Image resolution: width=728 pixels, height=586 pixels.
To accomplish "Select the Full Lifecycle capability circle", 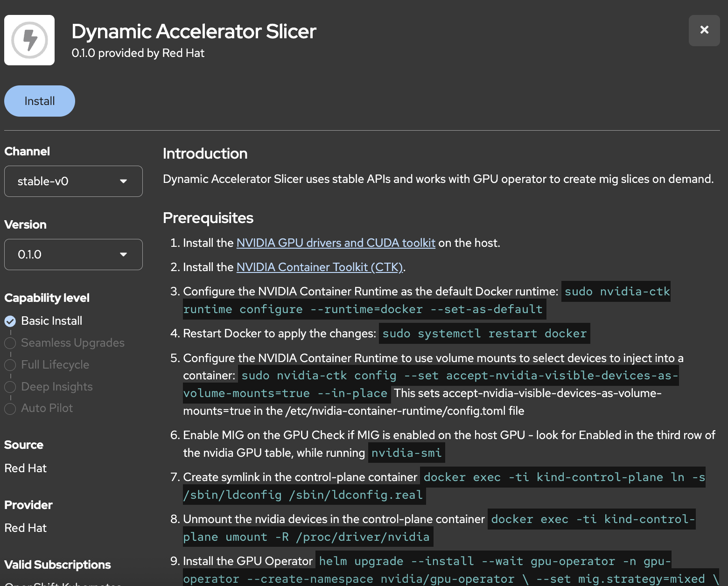I will coord(10,365).
